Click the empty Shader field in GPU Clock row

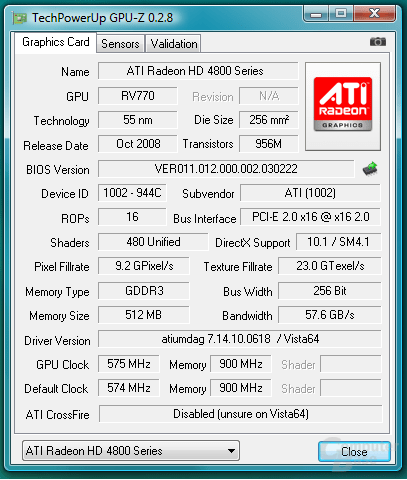coord(351,364)
